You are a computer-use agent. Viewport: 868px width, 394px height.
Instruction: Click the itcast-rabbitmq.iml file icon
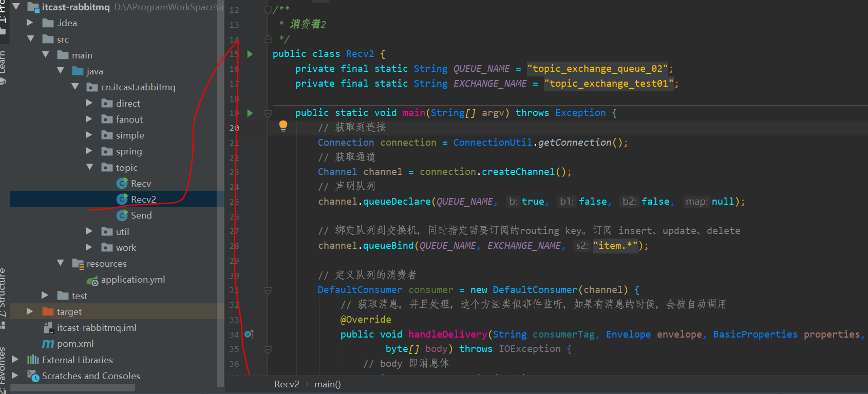point(48,327)
